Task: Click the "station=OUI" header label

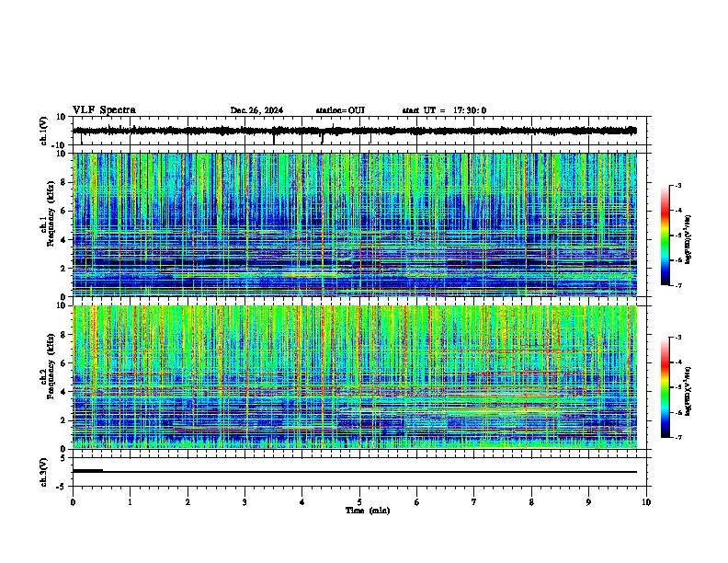Action: tap(340, 110)
